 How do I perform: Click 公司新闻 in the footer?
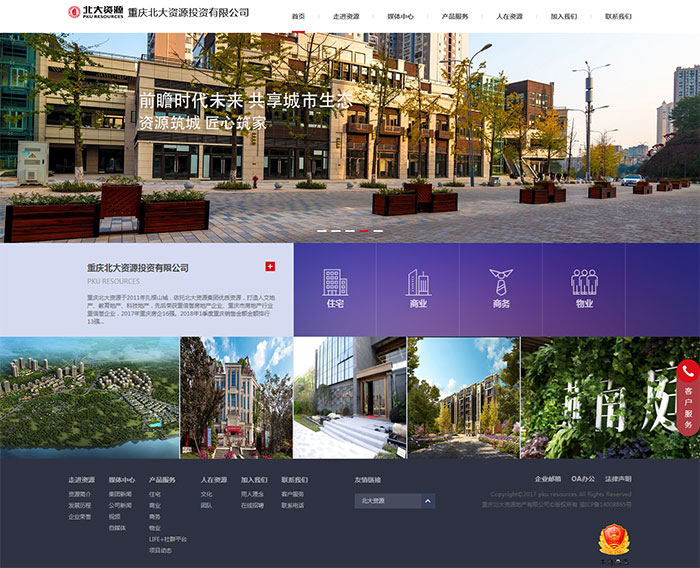120,505
